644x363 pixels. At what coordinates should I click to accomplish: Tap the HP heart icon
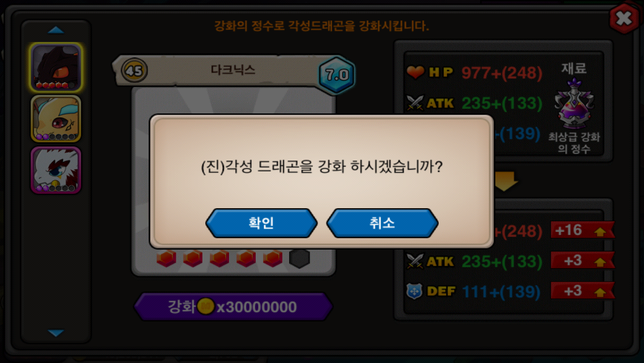(x=415, y=72)
